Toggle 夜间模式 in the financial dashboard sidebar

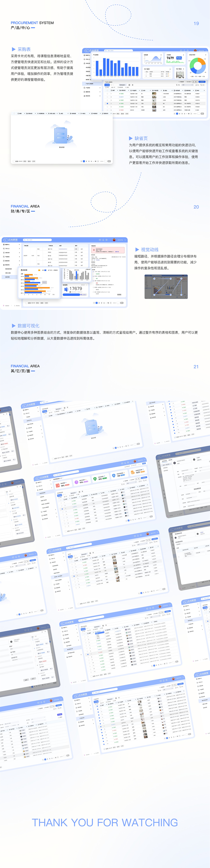[17, 306]
